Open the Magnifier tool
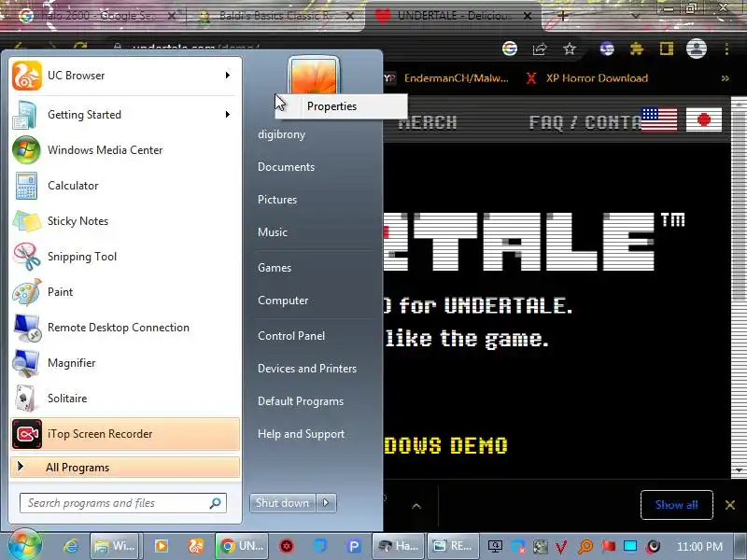The image size is (747, 560). [124, 363]
